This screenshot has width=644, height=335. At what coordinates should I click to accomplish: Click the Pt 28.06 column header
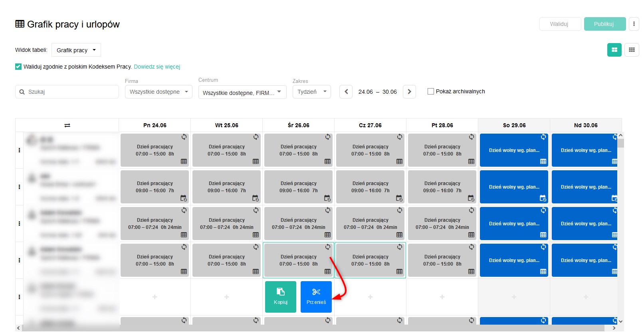click(442, 125)
